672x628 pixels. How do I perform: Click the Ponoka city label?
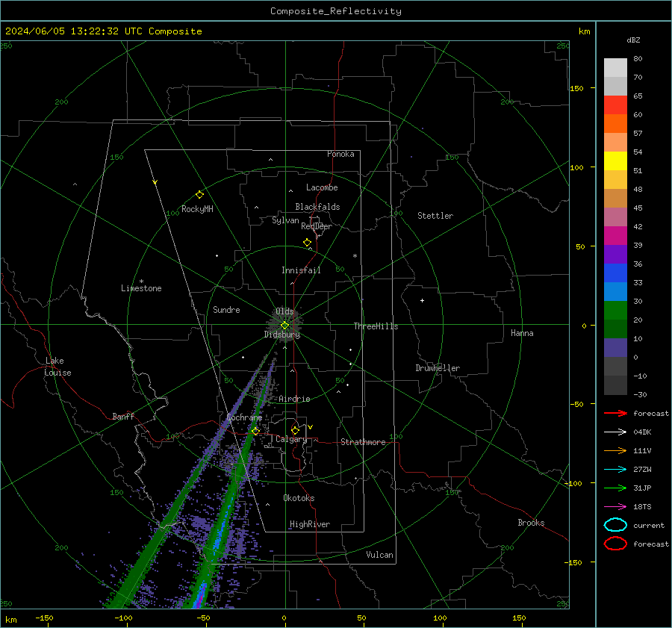point(340,154)
